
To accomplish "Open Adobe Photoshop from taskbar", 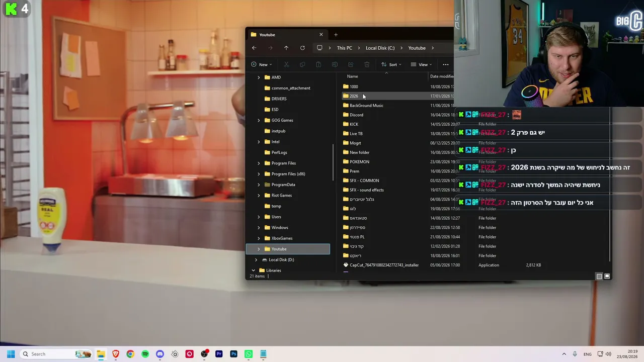I will 233,354.
